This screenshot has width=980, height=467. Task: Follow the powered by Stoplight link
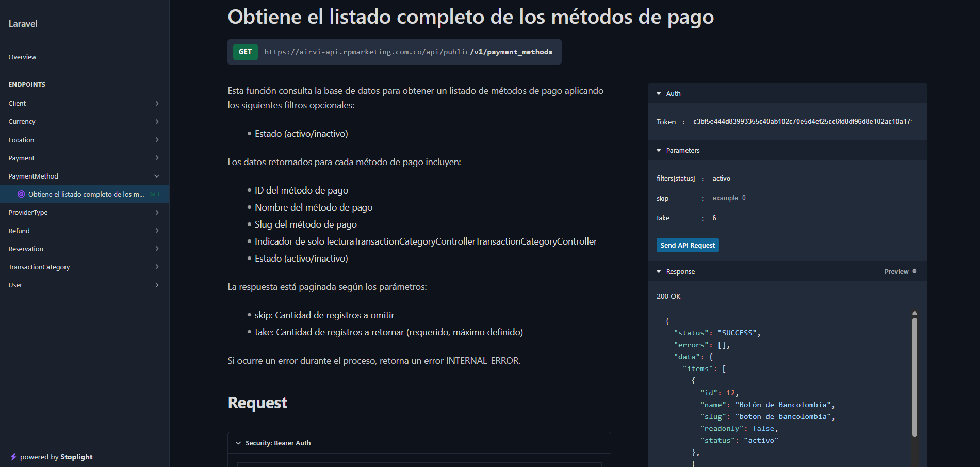click(x=56, y=457)
